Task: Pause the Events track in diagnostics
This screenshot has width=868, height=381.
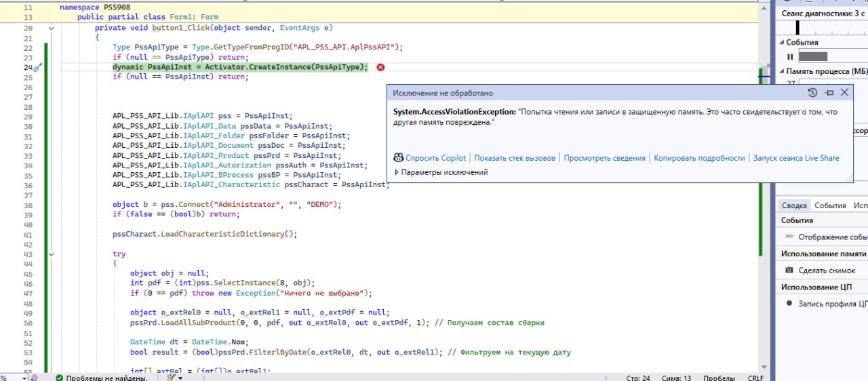Action: pos(790,57)
